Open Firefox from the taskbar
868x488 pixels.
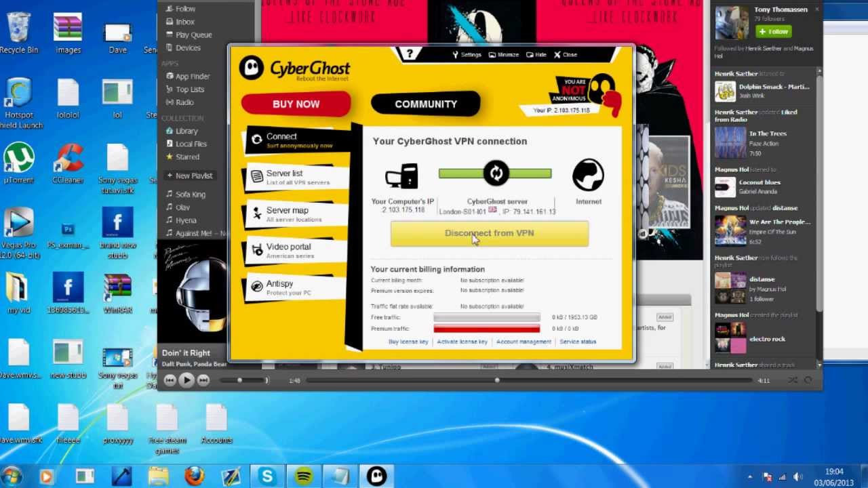[195, 476]
